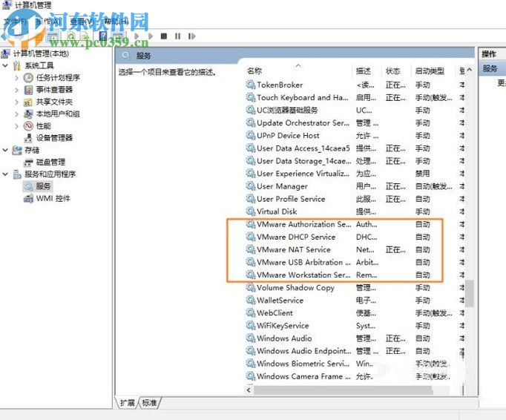Click the WebClient service gear icon
Image resolution: width=506 pixels, height=420 pixels.
[x=251, y=313]
